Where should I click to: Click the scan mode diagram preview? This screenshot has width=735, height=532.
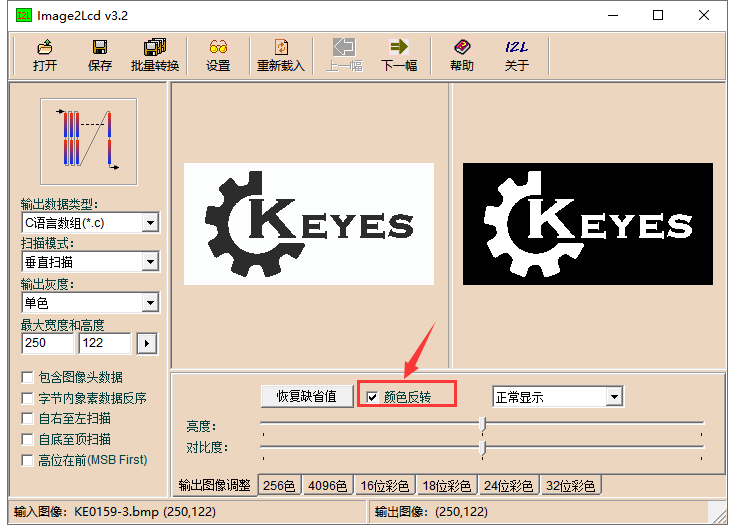coord(89,142)
